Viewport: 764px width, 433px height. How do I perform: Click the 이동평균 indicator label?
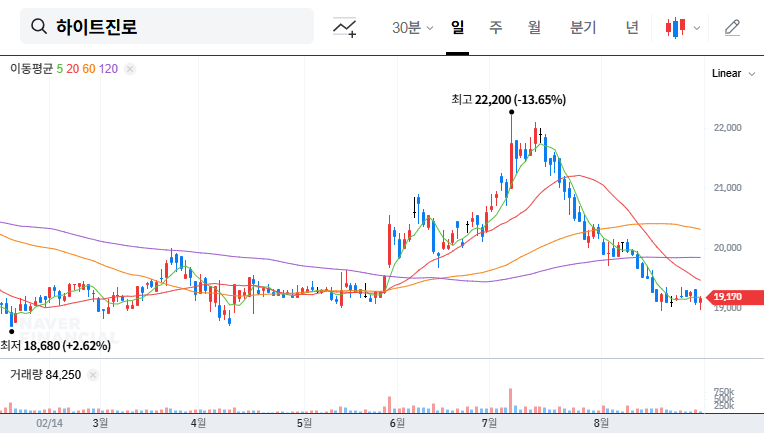pyautogui.click(x=31, y=69)
